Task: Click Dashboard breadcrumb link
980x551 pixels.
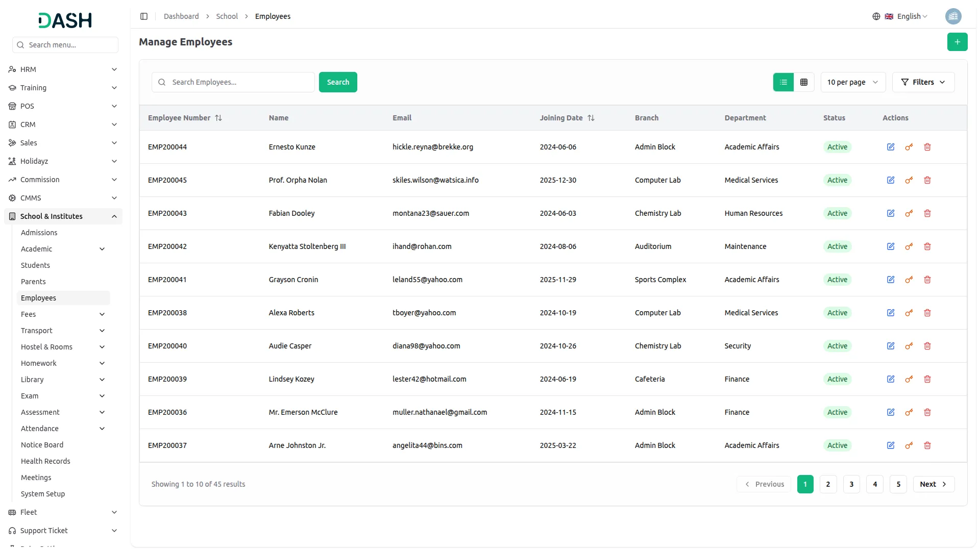Action: click(x=181, y=16)
